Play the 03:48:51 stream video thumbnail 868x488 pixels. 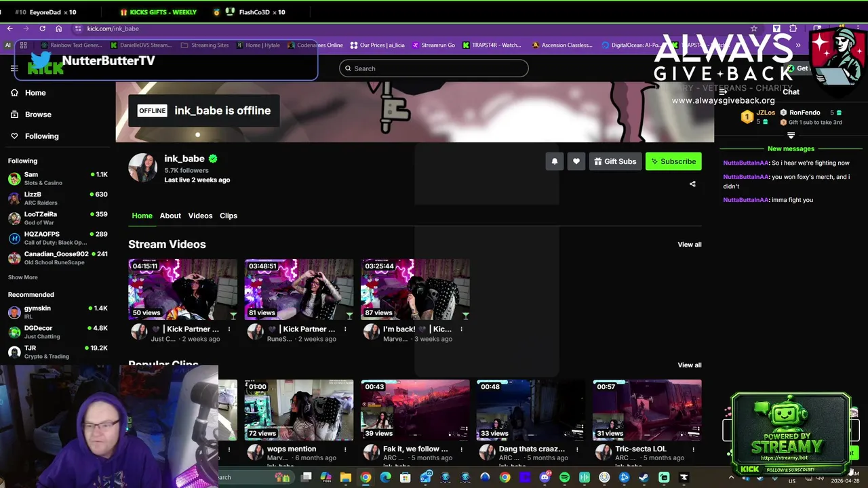[x=299, y=289]
